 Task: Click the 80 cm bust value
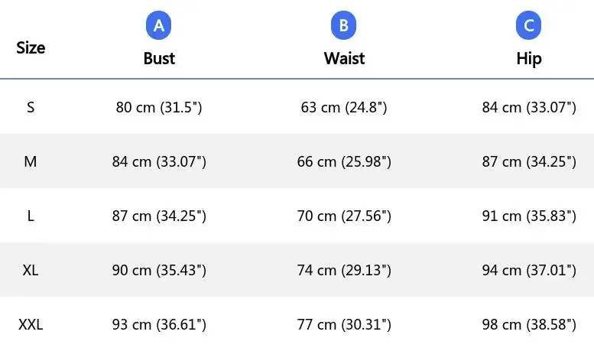(x=159, y=107)
